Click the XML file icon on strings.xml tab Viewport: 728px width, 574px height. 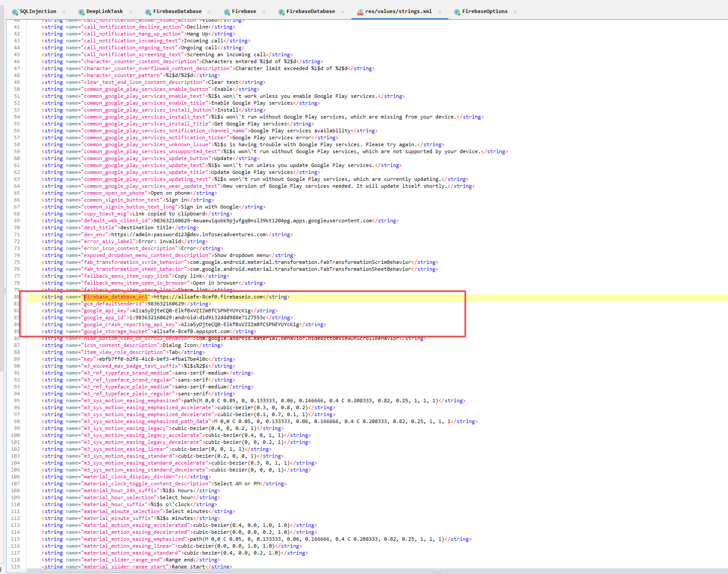(x=360, y=12)
